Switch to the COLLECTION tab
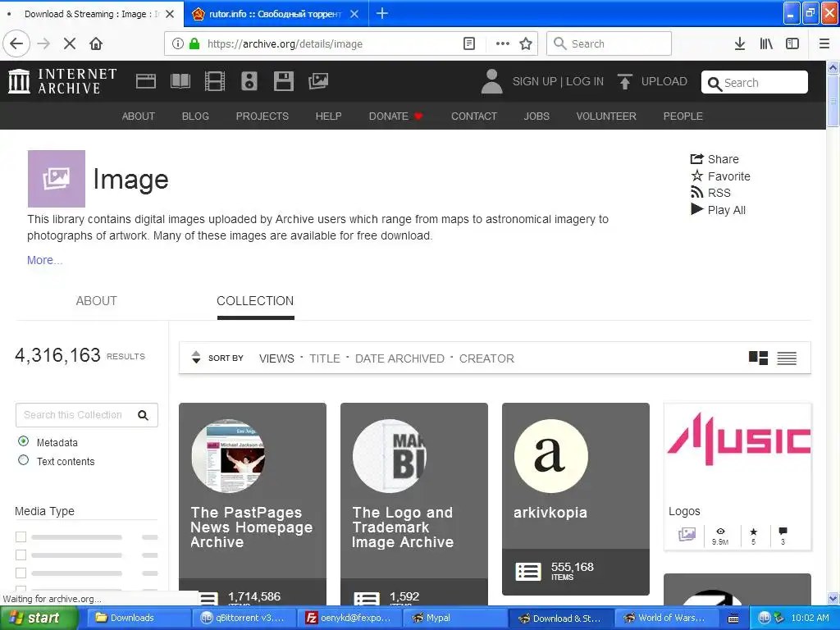This screenshot has height=630, width=840. [255, 301]
